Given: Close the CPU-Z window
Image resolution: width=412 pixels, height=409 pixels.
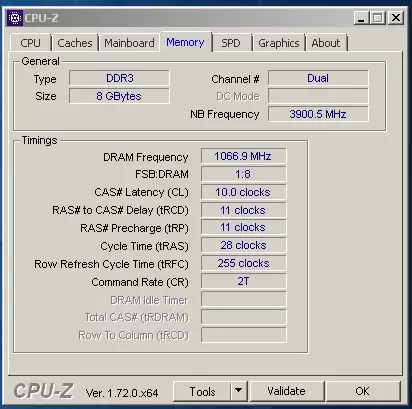Looking at the screenshot, I should [x=396, y=18].
